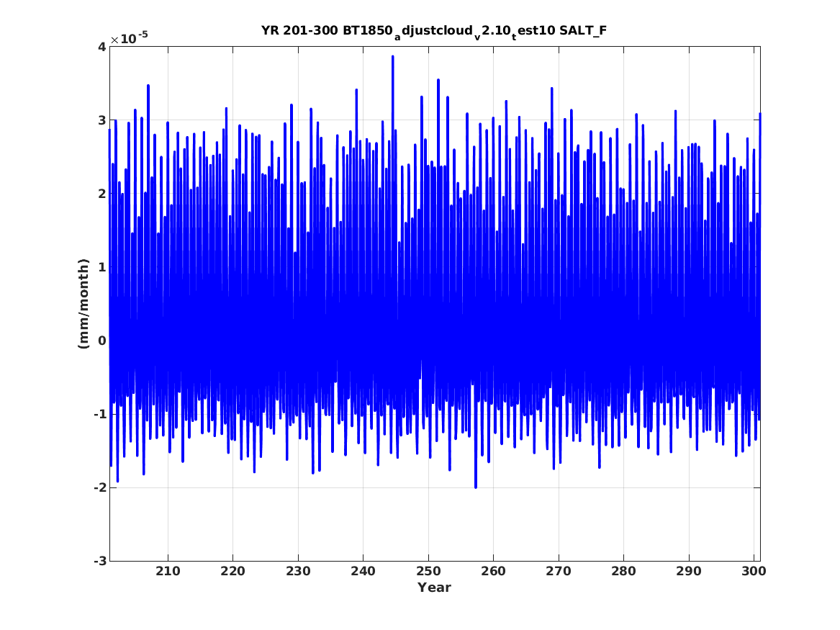Click x-axis tick label 260
This screenshot has height=630, width=840.
tap(493, 572)
